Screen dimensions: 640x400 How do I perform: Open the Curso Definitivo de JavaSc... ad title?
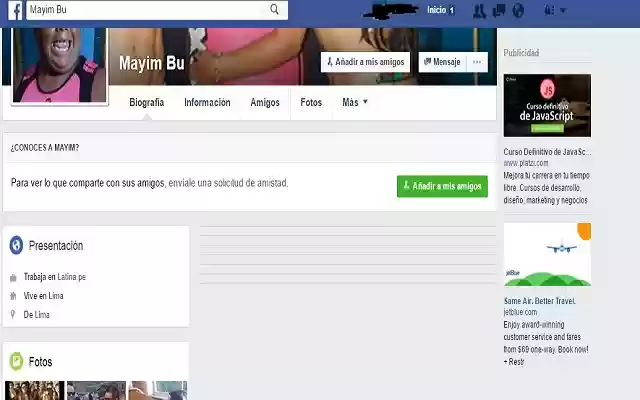[x=547, y=152]
